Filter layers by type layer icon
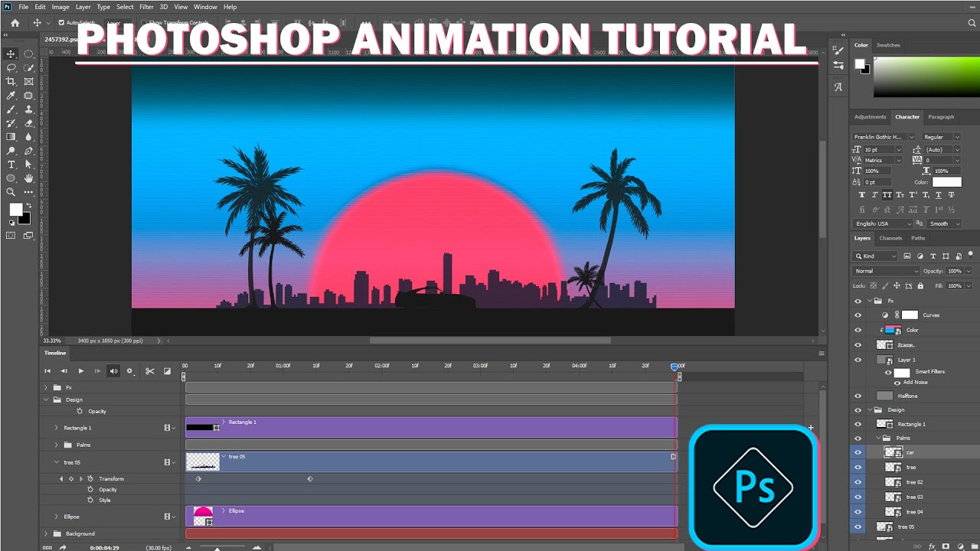The width and height of the screenshot is (980, 551). (933, 256)
